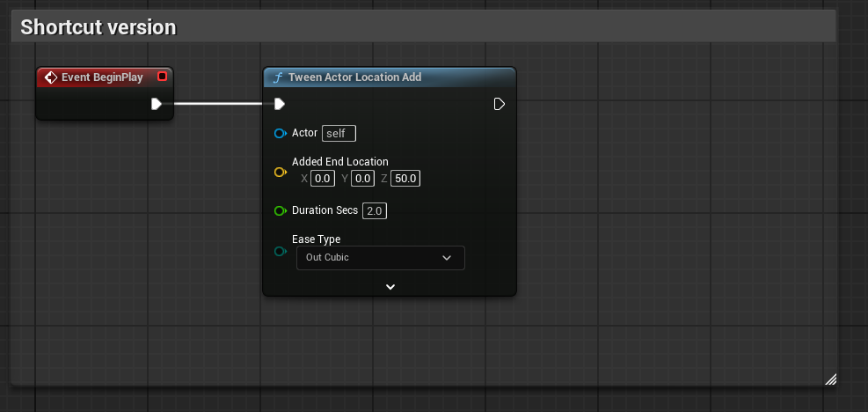Click the red delegate pin on Event BeginPlay
The image size is (868, 412).
(x=162, y=77)
